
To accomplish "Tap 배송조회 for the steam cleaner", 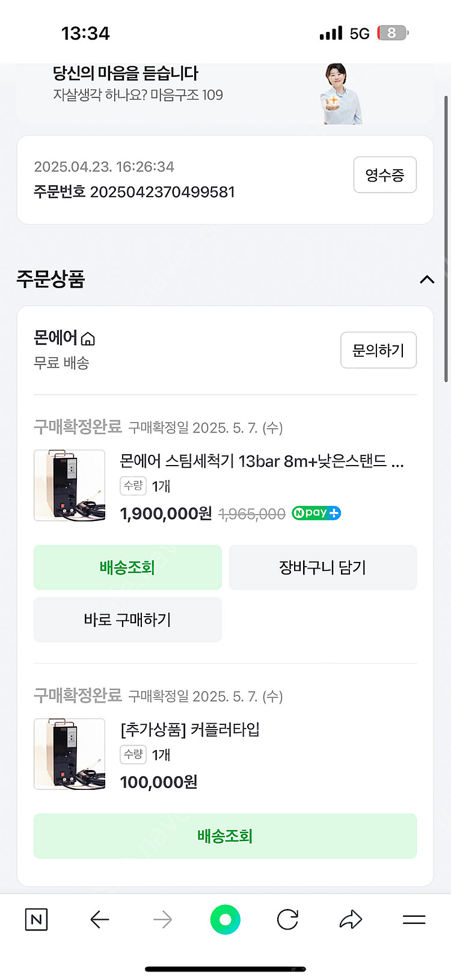I will coord(127,567).
